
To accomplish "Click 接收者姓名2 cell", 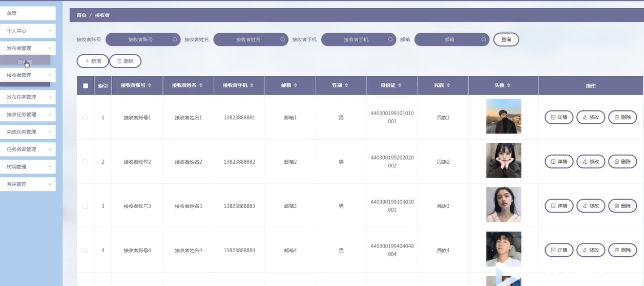I will click(x=189, y=162).
